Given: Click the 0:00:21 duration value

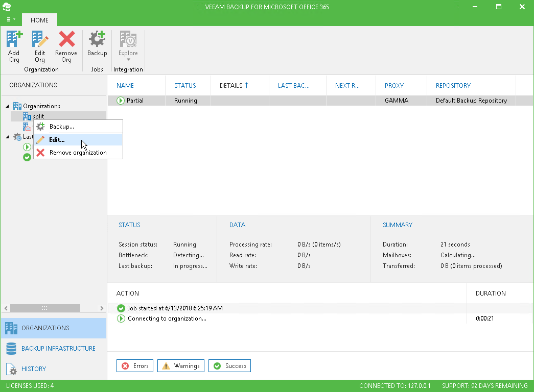Looking at the screenshot, I should coord(484,318).
